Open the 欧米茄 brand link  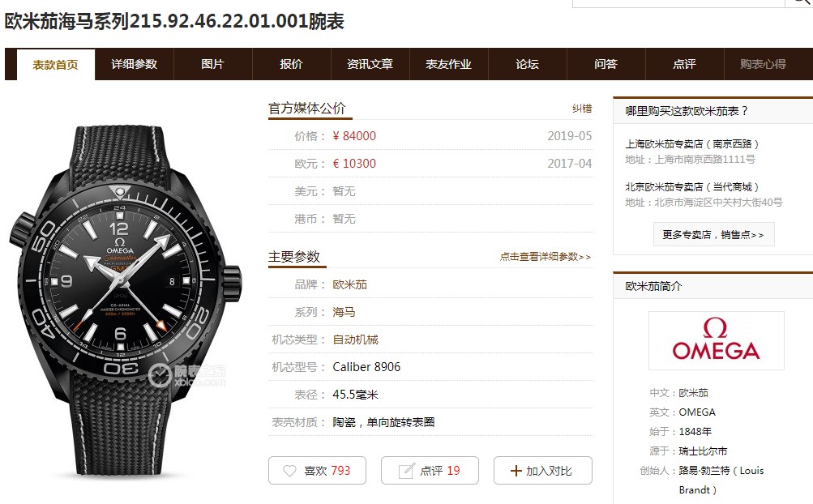(350, 284)
